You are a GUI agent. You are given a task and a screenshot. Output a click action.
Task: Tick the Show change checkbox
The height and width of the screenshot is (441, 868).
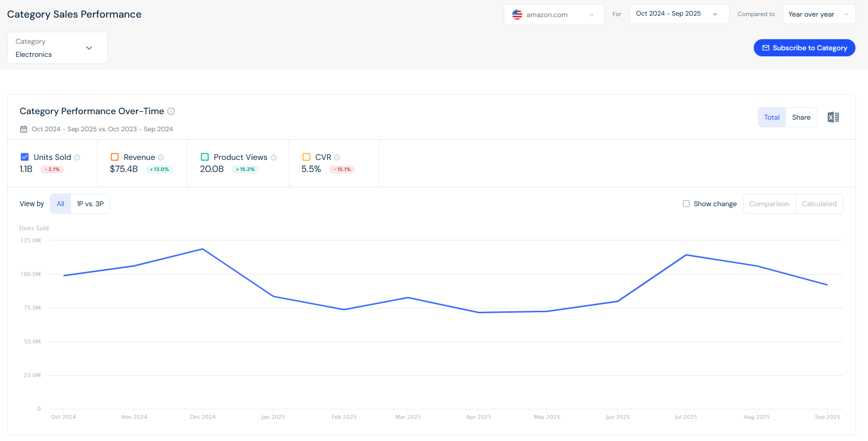tap(686, 204)
